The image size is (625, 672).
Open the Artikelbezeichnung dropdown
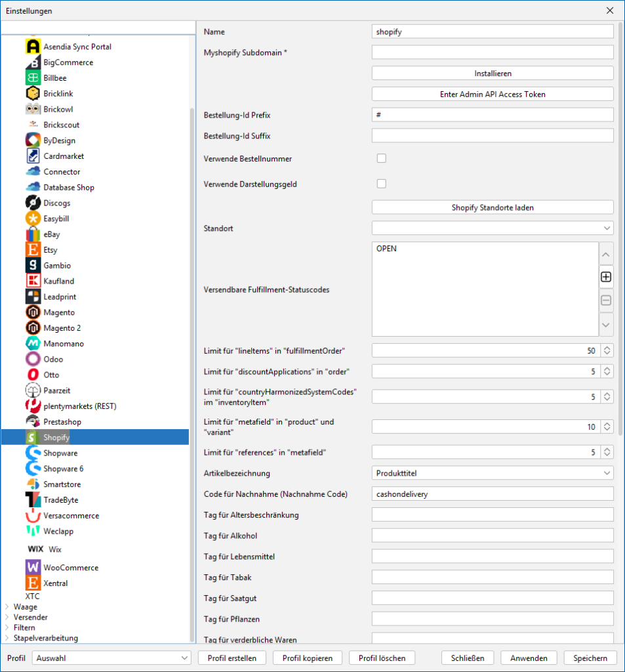point(493,472)
